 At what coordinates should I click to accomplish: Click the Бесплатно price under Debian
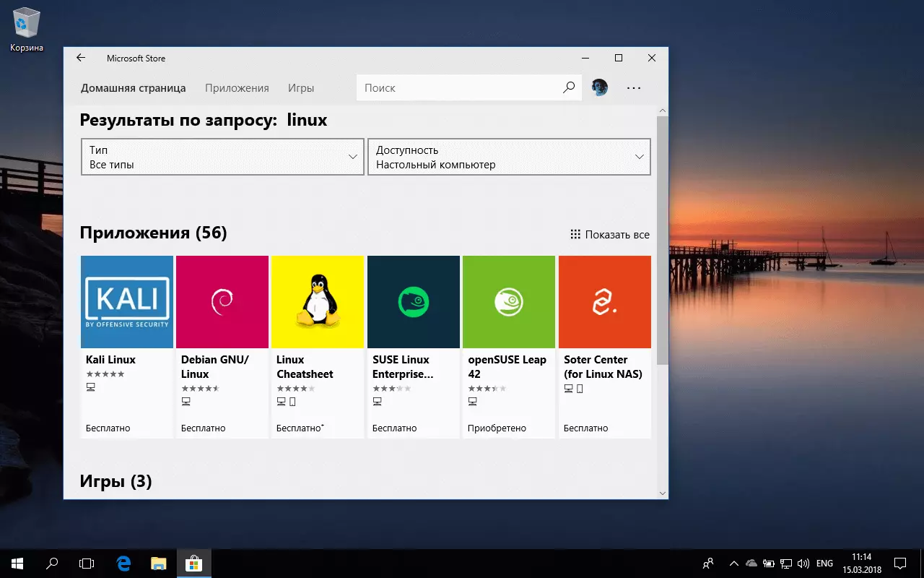(x=203, y=428)
